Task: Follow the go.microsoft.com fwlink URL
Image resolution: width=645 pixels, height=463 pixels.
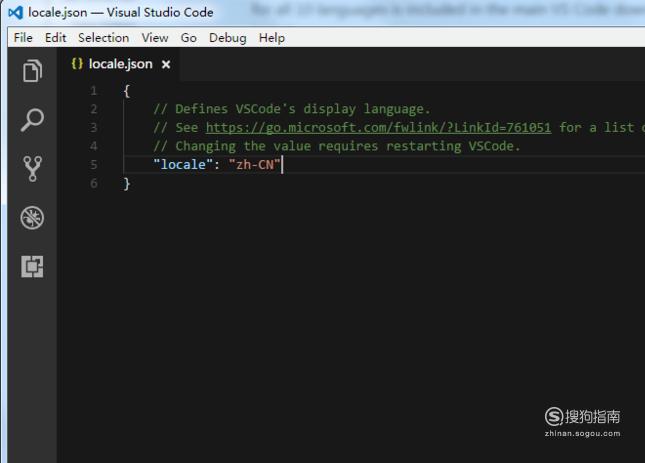Action: (378, 127)
